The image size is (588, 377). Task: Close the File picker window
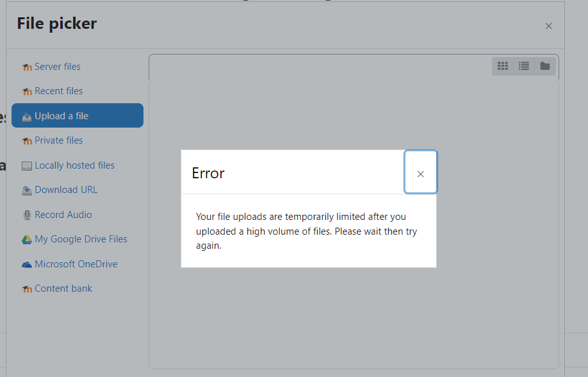[x=549, y=26]
